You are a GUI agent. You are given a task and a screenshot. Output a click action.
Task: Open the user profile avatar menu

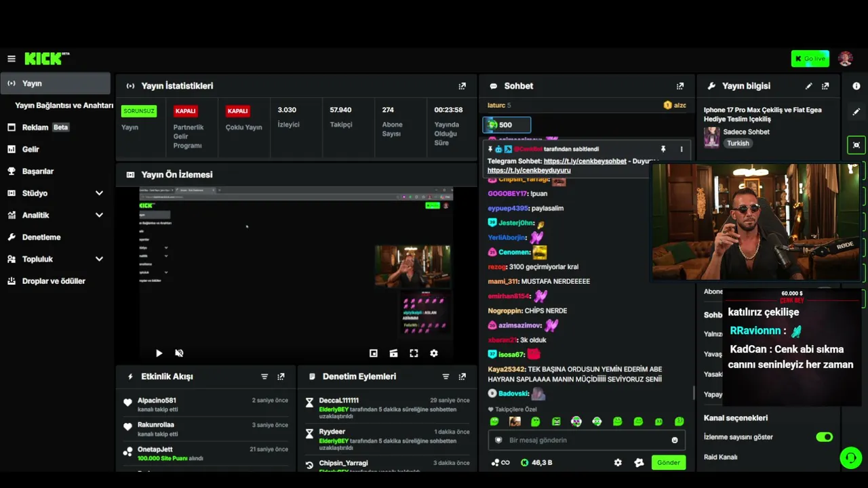pyautogui.click(x=845, y=59)
